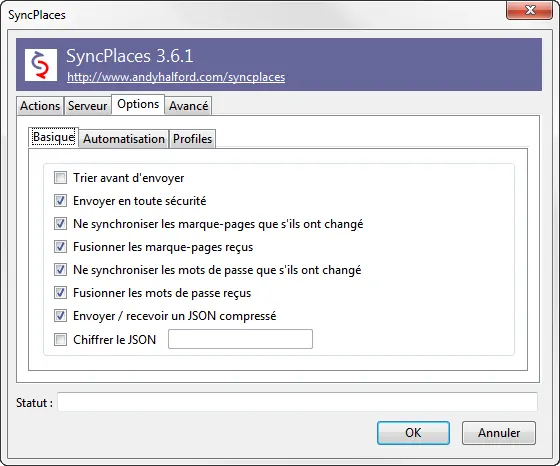Uncheck Fusionner les mots de passe reçus
The image size is (560, 466).
tap(60, 293)
